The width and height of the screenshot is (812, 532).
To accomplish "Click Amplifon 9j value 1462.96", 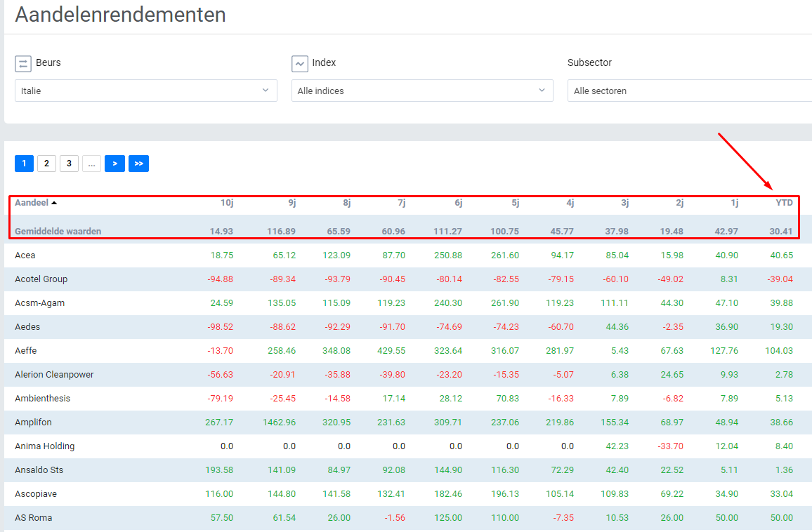I will click(x=279, y=423).
